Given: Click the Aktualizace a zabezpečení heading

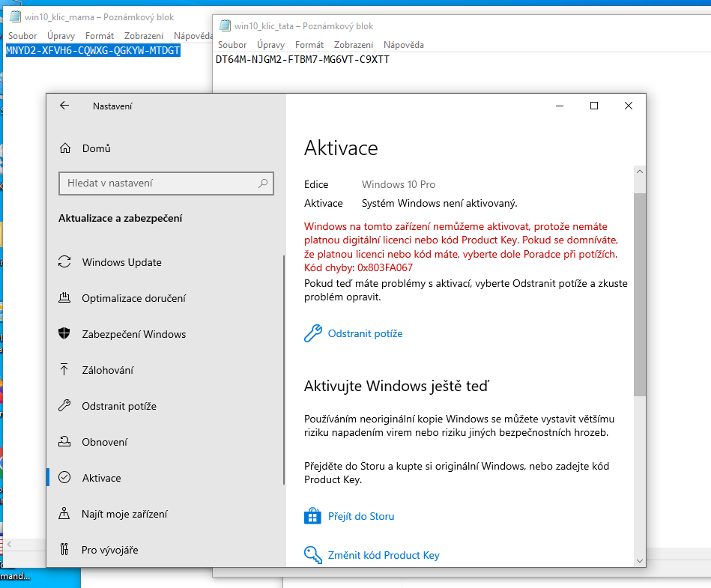Looking at the screenshot, I should 120,218.
